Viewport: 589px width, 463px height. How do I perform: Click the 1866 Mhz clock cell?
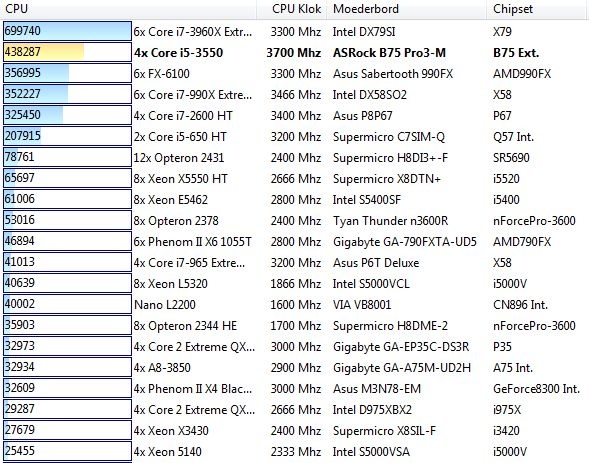point(296,284)
